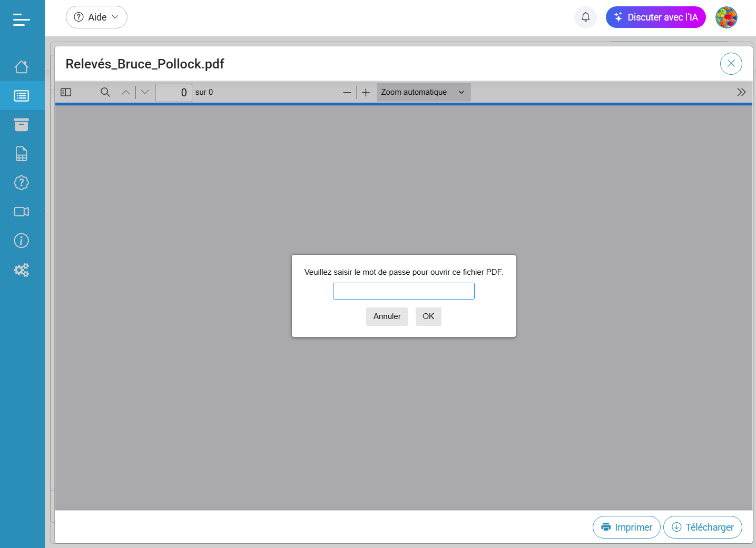Screen dimensions: 756x548
Task: Expand the Aide dropdown menu
Action: pyautogui.click(x=96, y=17)
